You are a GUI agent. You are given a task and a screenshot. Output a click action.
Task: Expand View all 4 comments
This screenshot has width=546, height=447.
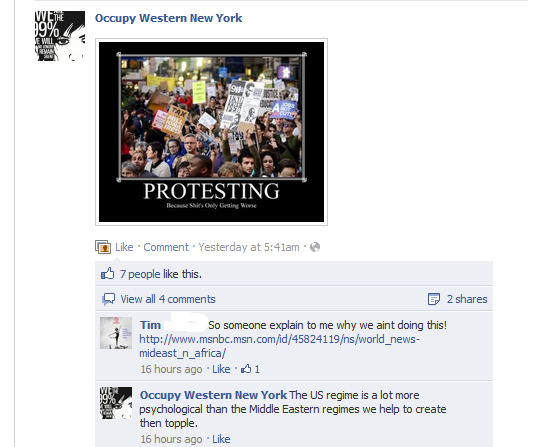point(168,299)
